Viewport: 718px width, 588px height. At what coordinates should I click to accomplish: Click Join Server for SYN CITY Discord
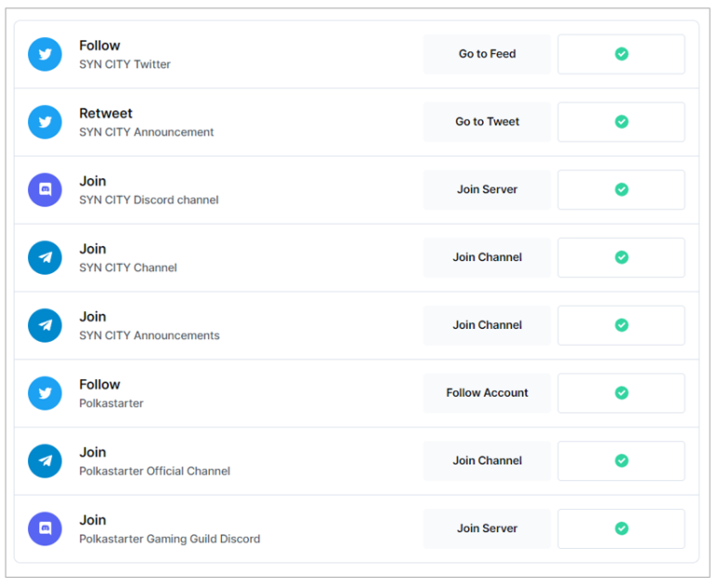tap(488, 189)
